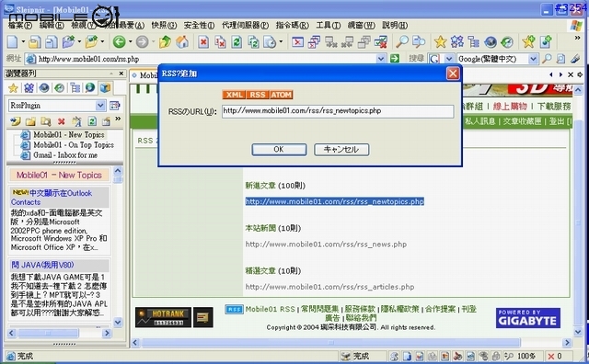Expand the RssPlugin toolbar overflow chevron
This screenshot has height=364, width=589.
point(118,119)
